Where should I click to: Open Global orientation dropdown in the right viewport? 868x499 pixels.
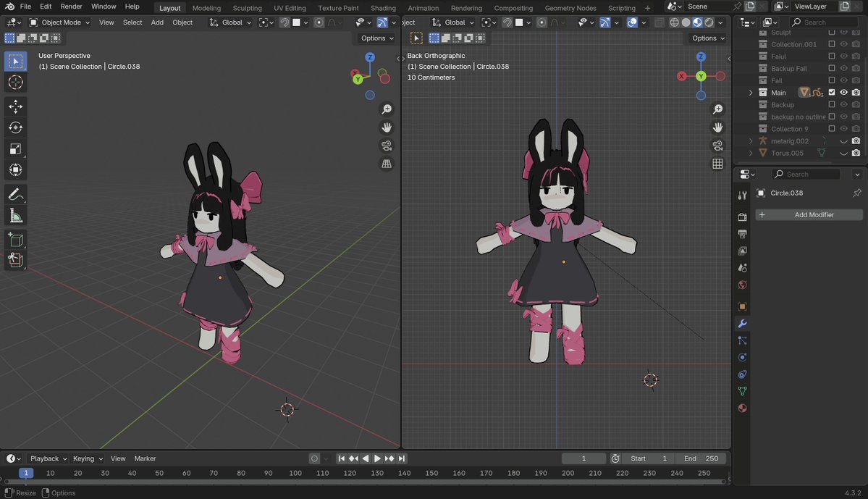(x=452, y=22)
